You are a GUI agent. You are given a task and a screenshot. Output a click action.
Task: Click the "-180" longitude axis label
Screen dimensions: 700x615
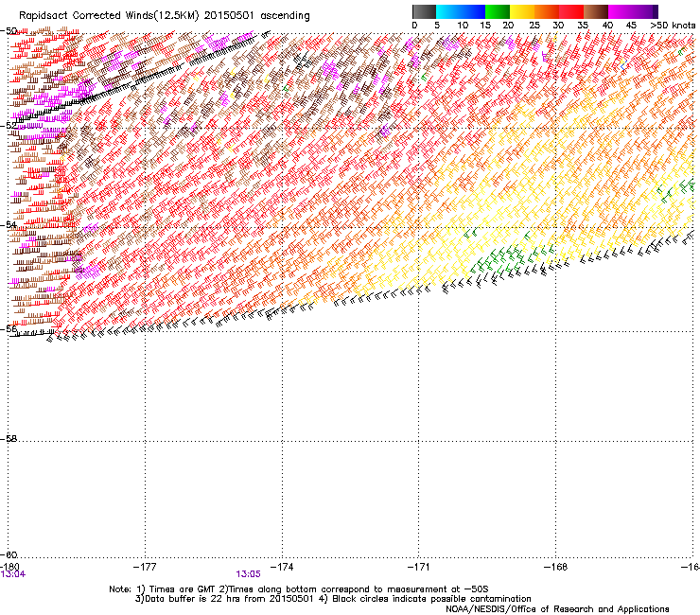tap(9, 567)
